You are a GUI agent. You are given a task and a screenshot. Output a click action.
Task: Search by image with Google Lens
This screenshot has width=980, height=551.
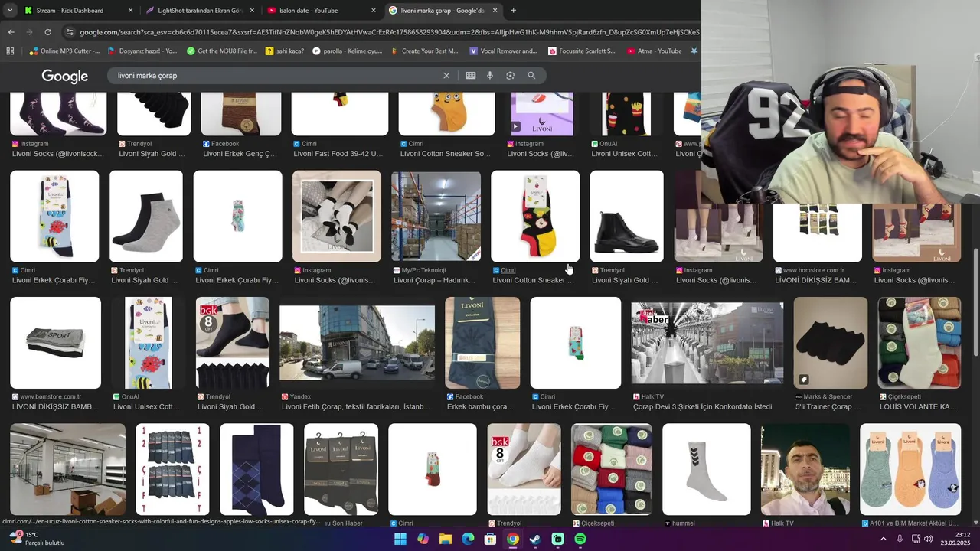(x=510, y=76)
